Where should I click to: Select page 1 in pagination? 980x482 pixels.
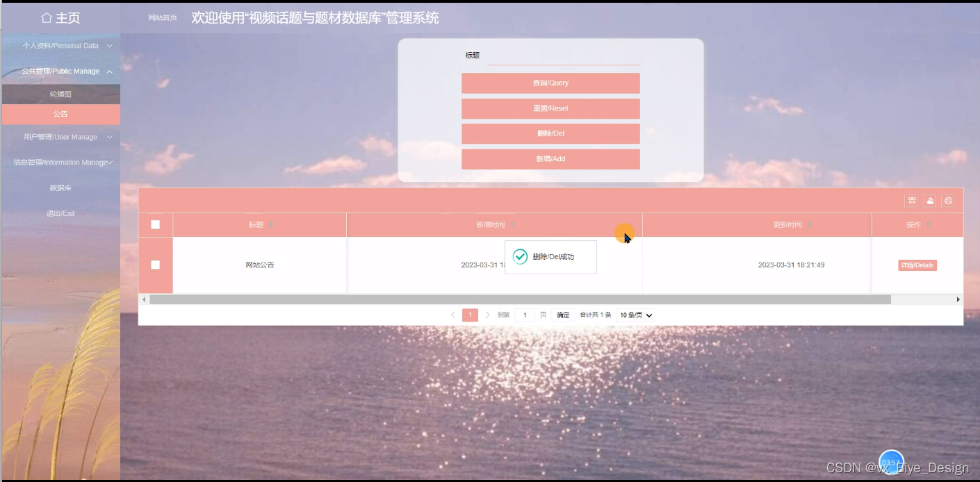point(471,315)
